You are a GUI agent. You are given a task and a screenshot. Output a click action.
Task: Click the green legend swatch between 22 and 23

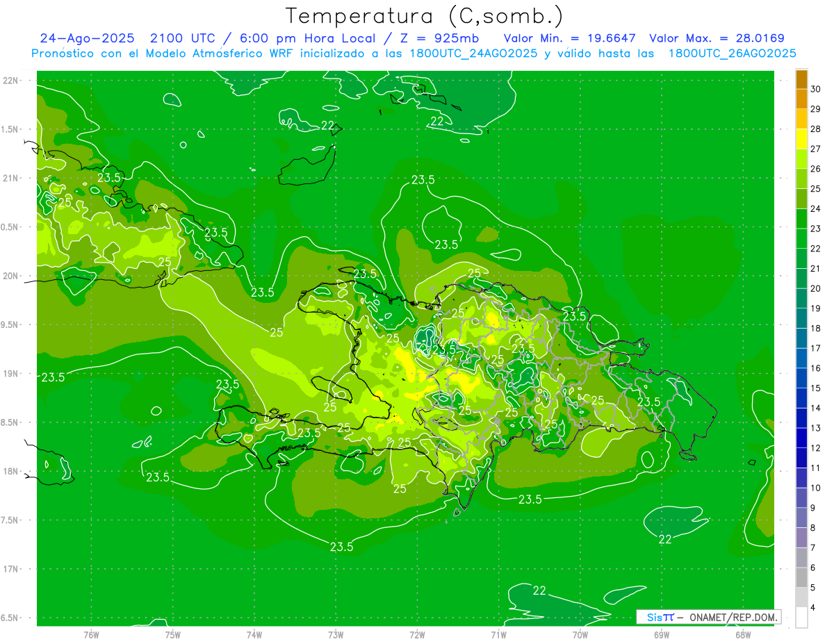[x=801, y=238]
